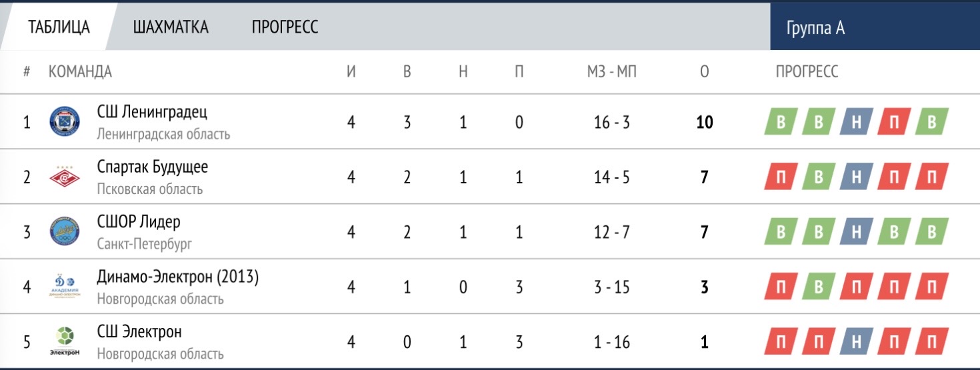Viewport: 980px width, 370px height.
Task: Click the Динамо-Электрон (2013) academy logo
Action: [65, 287]
